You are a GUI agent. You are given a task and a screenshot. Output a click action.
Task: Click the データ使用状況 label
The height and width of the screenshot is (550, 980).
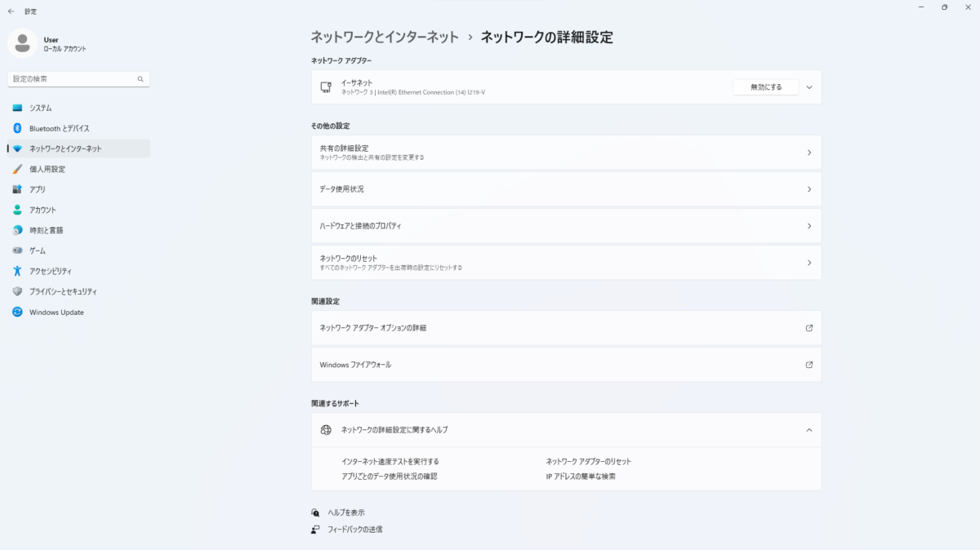coord(342,189)
